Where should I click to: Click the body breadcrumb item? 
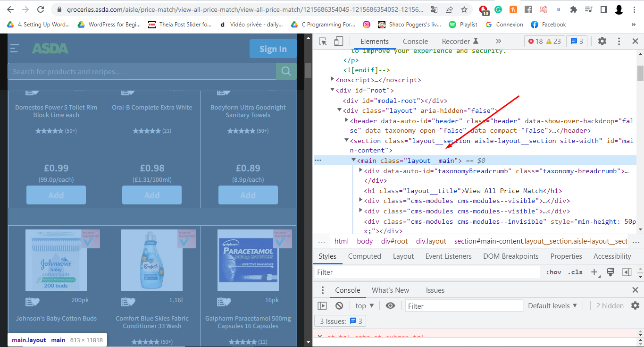pyautogui.click(x=365, y=241)
